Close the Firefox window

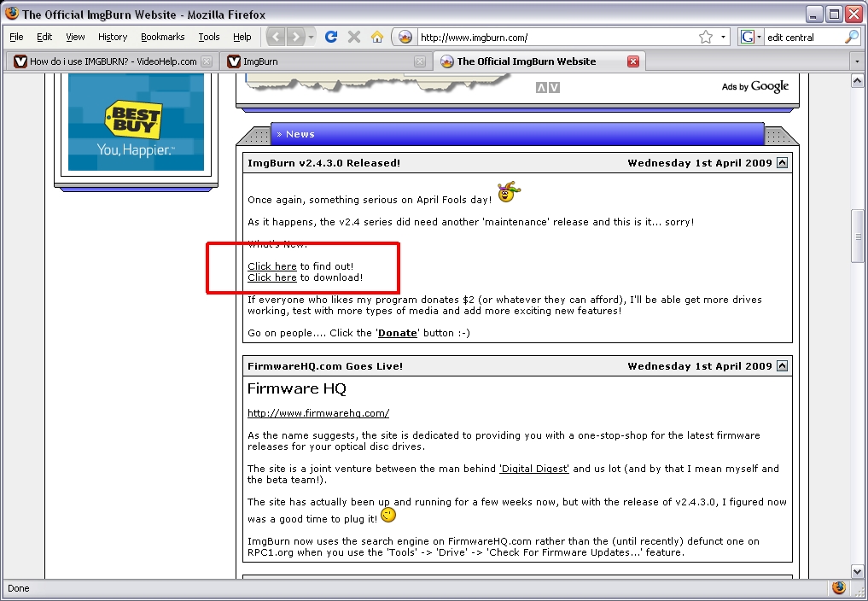(x=854, y=14)
